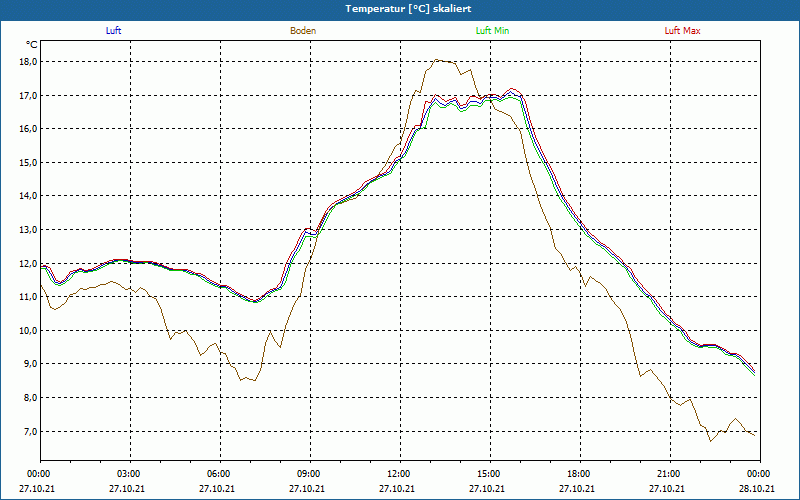Click the 12:00 time axis label

coord(400,474)
